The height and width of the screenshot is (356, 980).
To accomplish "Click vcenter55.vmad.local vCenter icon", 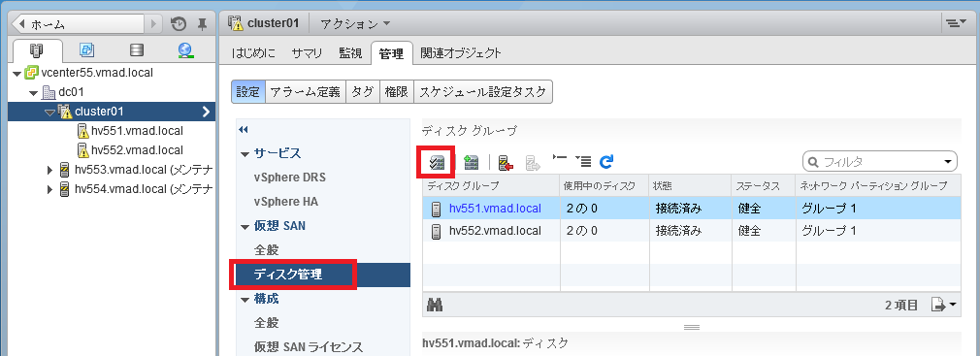I will click(x=31, y=73).
